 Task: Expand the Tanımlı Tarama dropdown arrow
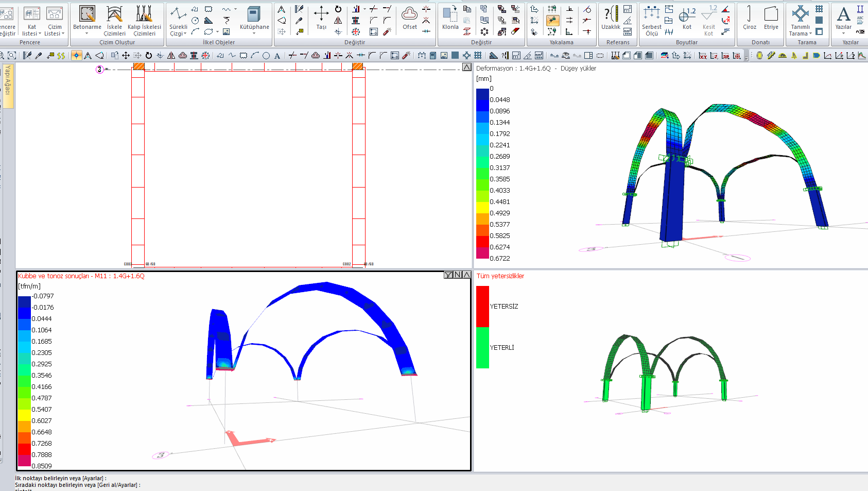(810, 33)
